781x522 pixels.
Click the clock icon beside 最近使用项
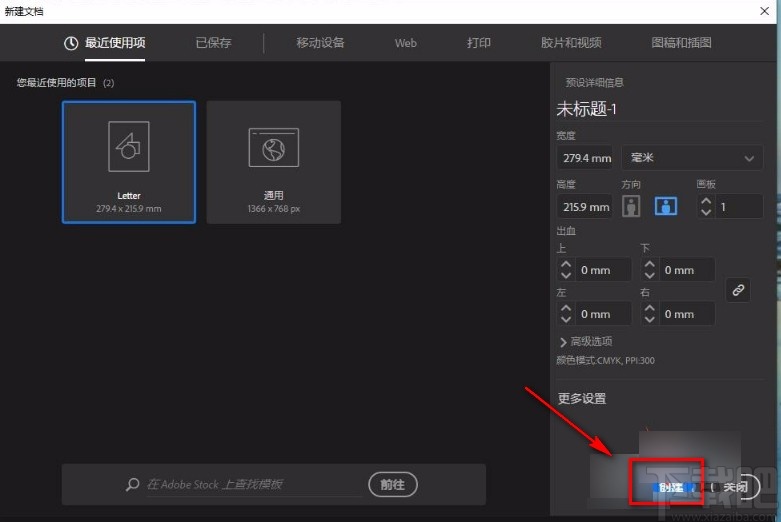[71, 43]
